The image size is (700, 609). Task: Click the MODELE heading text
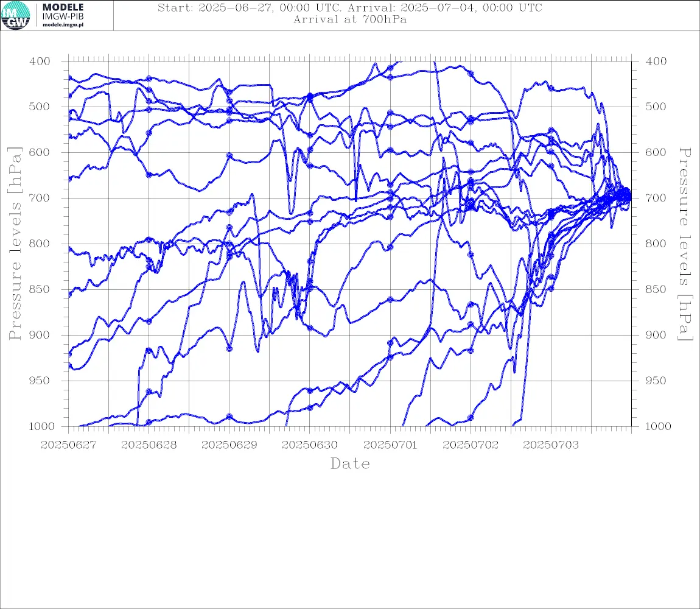click(x=63, y=7)
